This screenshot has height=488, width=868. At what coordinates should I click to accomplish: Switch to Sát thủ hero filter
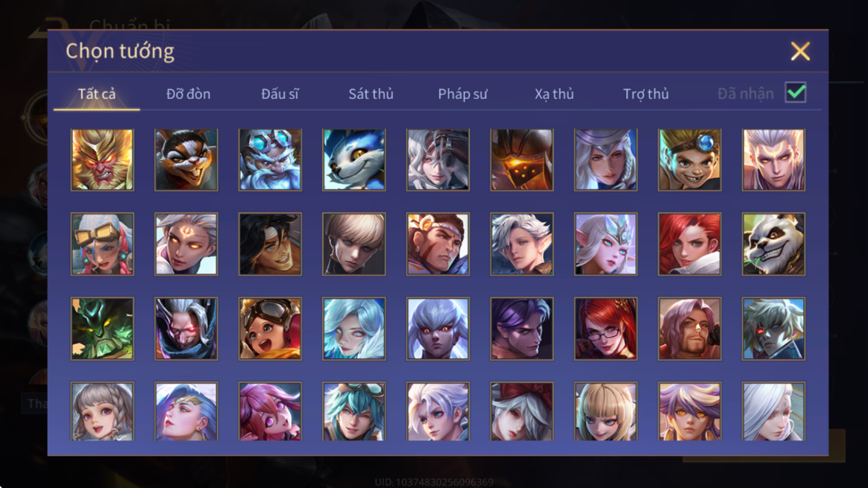point(371,94)
